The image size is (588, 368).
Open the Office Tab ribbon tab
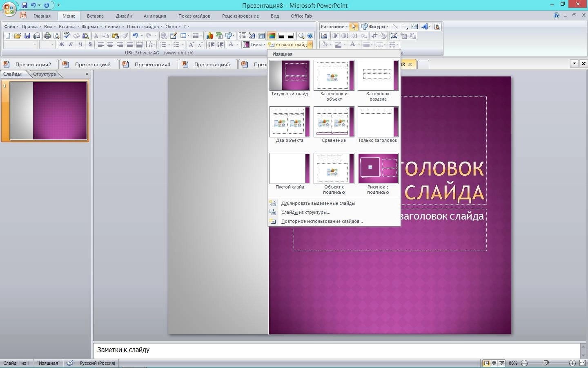pos(301,16)
